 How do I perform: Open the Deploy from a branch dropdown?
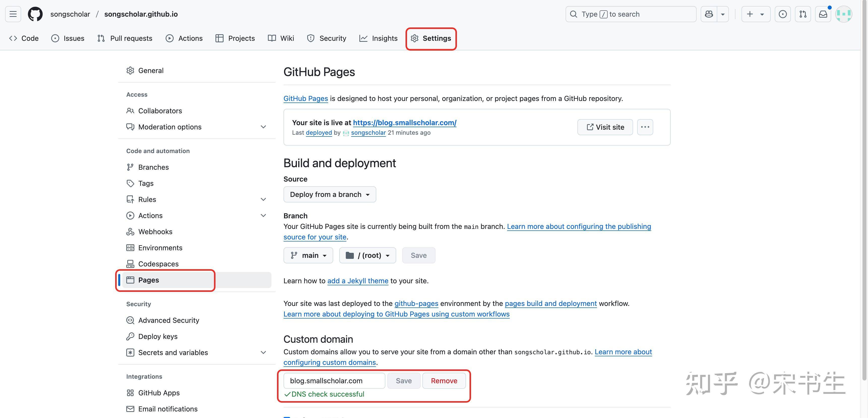pyautogui.click(x=330, y=195)
